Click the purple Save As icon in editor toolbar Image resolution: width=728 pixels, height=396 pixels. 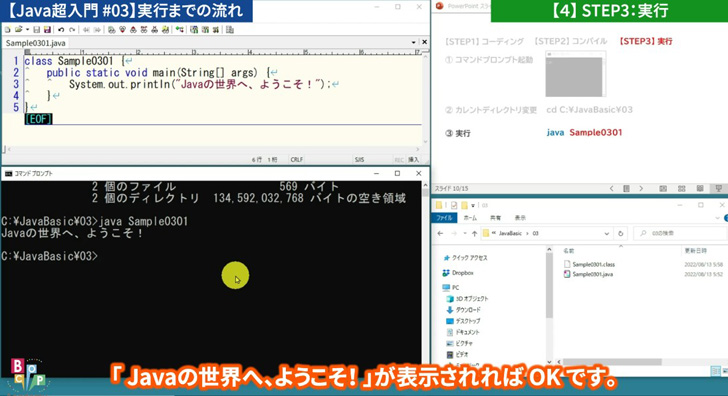(47, 30)
